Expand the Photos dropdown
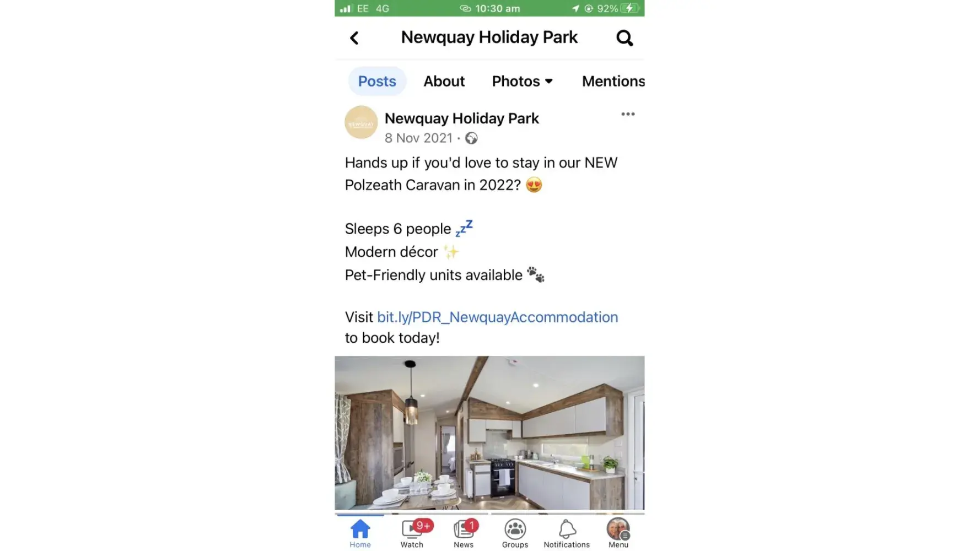The height and width of the screenshot is (551, 980). [522, 81]
